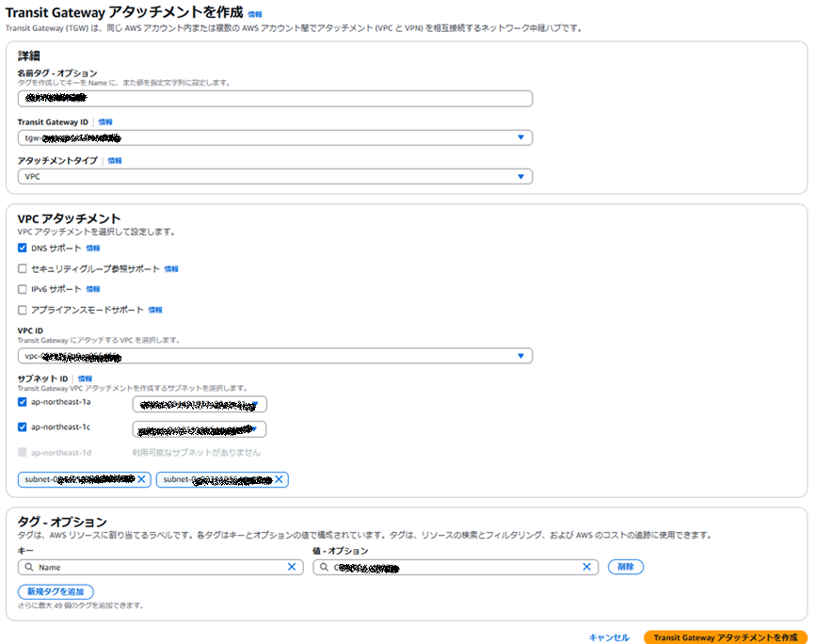The width and height of the screenshot is (815, 644).
Task: Open subnet dropdown for ap-northeast-1c
Action: 200,429
